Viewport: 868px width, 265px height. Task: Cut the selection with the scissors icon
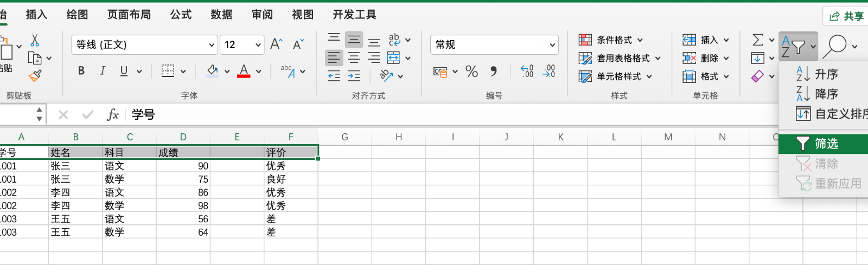[x=35, y=41]
